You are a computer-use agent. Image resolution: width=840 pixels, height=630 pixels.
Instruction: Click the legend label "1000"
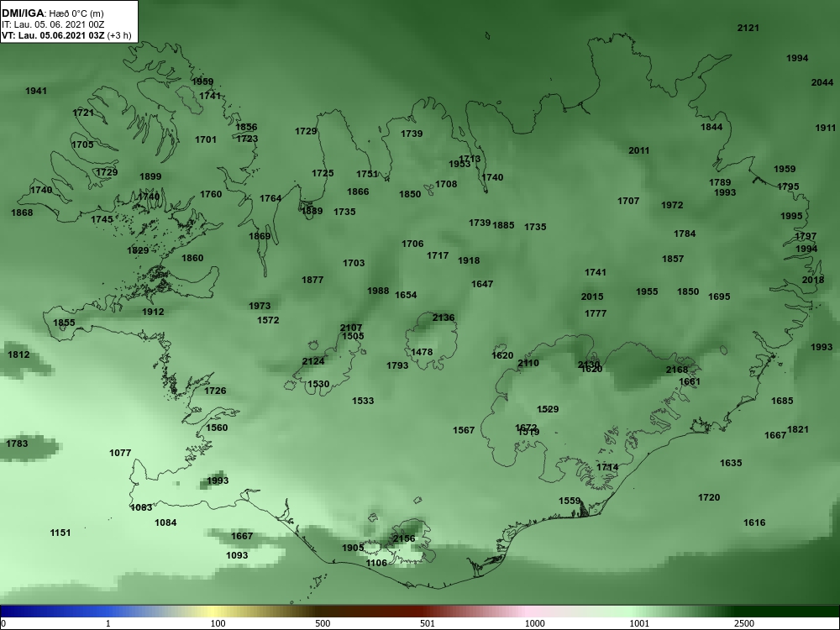tap(534, 623)
